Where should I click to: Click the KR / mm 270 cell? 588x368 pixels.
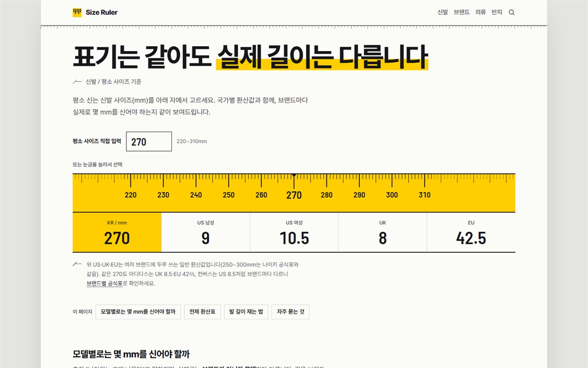pyautogui.click(x=117, y=232)
